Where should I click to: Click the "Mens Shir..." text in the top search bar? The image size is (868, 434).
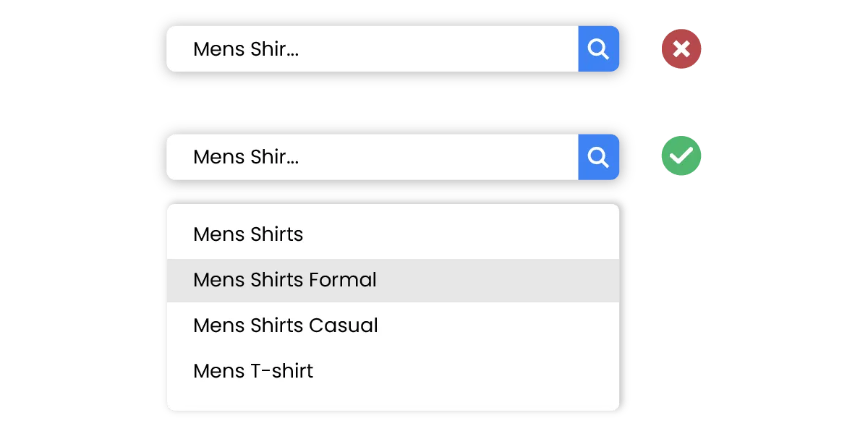click(246, 49)
